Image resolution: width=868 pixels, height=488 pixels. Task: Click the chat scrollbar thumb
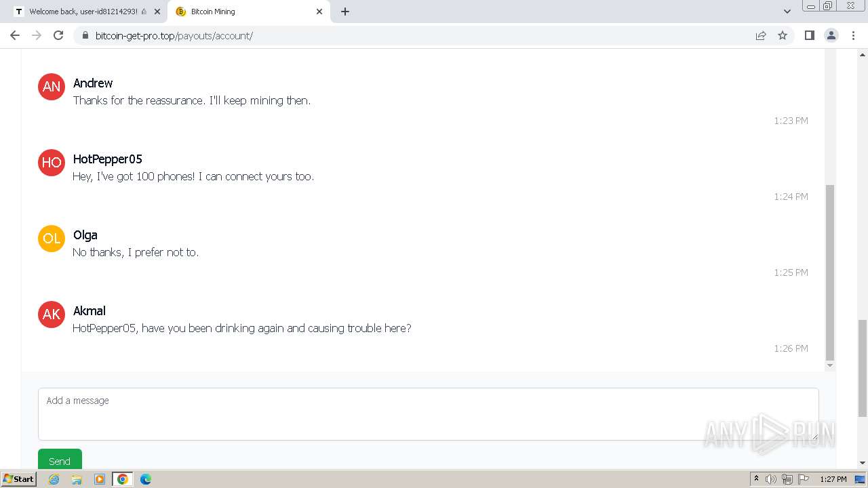click(830, 272)
